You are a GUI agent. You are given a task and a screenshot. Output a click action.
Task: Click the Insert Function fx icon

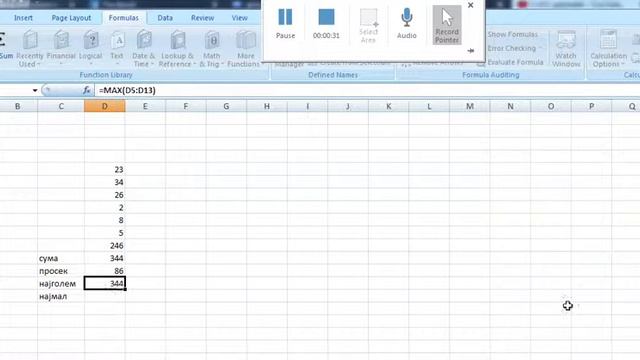click(x=87, y=90)
